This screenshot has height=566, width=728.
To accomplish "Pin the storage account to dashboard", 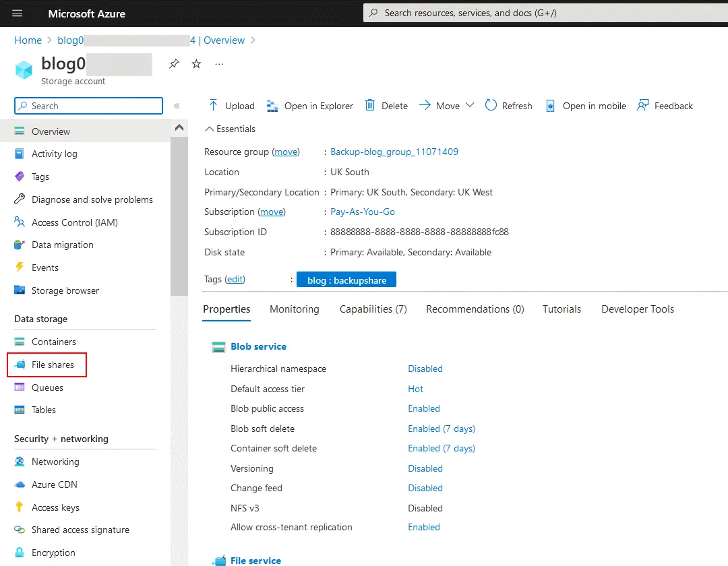I will [x=174, y=64].
